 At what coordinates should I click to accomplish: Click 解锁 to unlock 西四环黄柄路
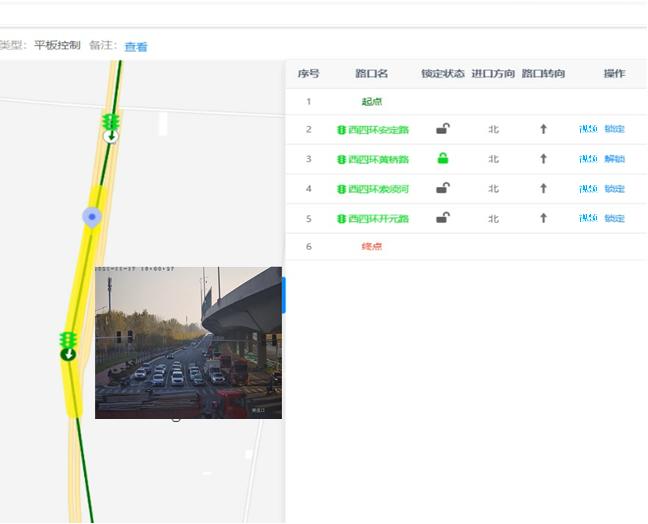614,159
